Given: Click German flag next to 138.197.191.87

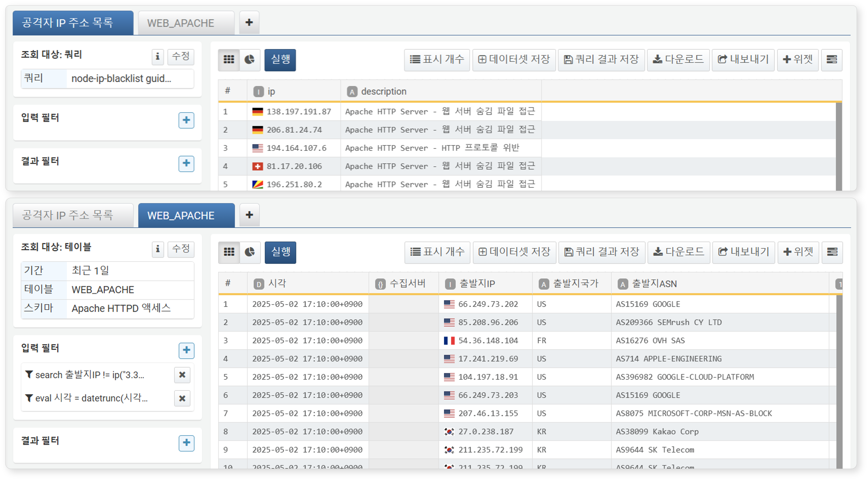Looking at the screenshot, I should (258, 111).
